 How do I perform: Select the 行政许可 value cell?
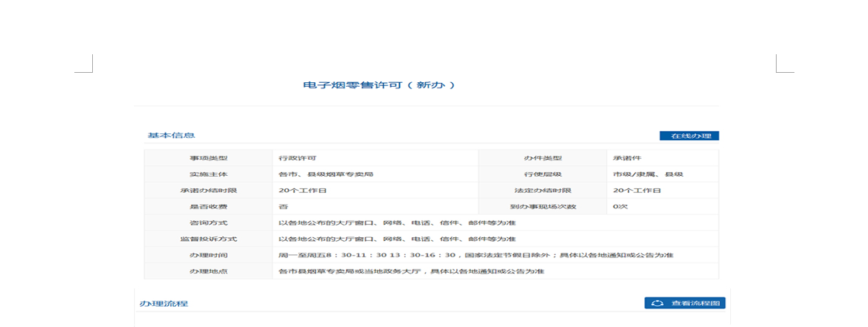click(297, 158)
